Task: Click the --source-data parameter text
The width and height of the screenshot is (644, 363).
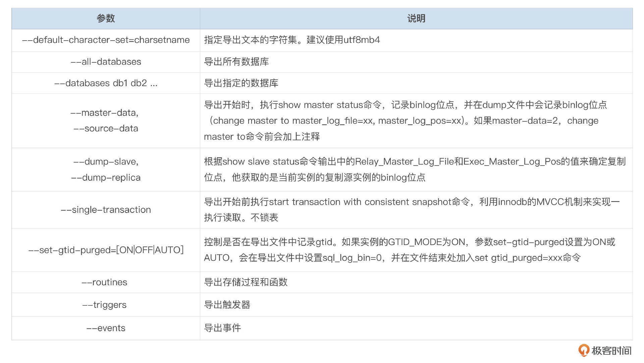Action: click(x=106, y=128)
